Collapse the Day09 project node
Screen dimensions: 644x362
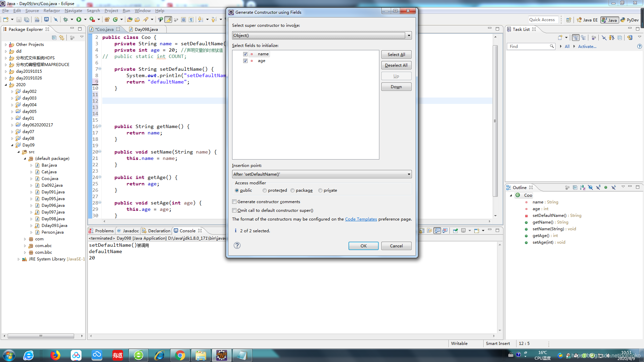pos(12,145)
